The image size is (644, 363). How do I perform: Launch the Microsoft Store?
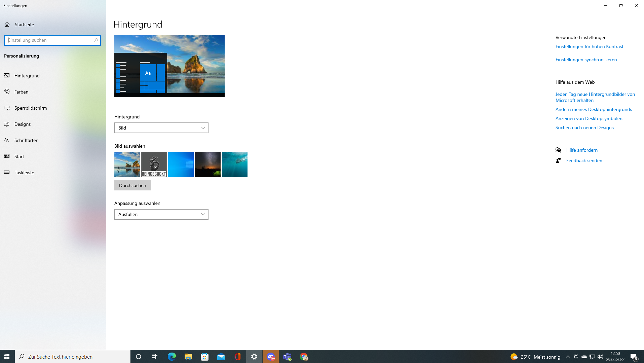pos(204,356)
